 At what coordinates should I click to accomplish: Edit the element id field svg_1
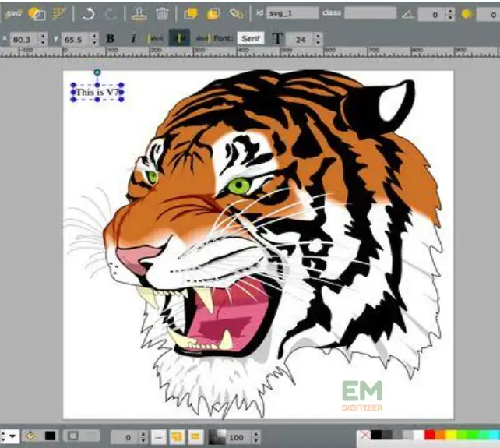coord(292,13)
